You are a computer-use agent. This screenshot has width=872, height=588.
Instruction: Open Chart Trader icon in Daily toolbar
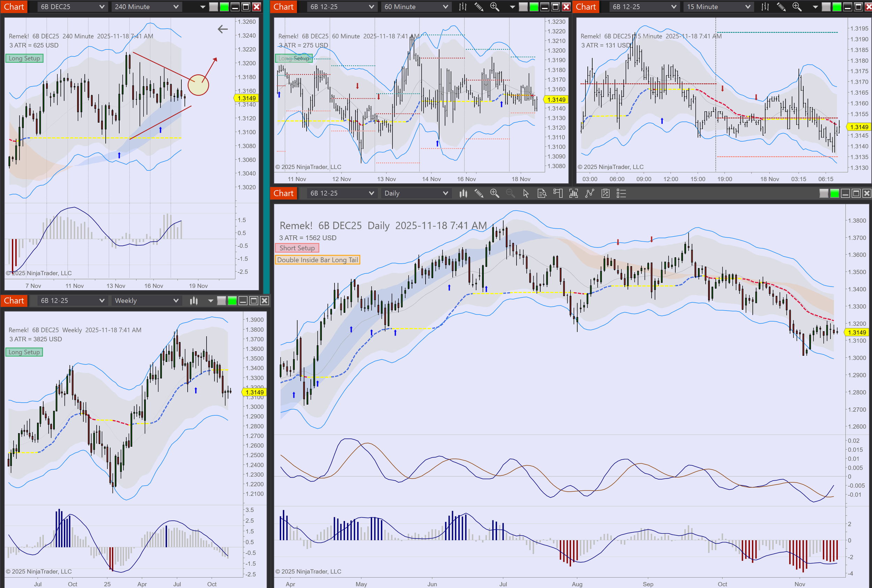(x=558, y=194)
